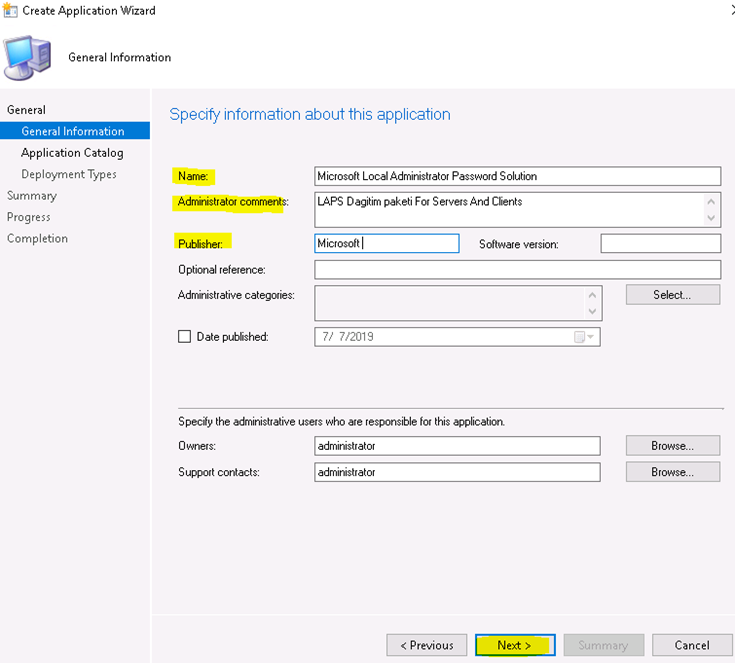Screen dimensions: 735x663
Task: Select the Completion step in sidebar
Action: pos(37,238)
